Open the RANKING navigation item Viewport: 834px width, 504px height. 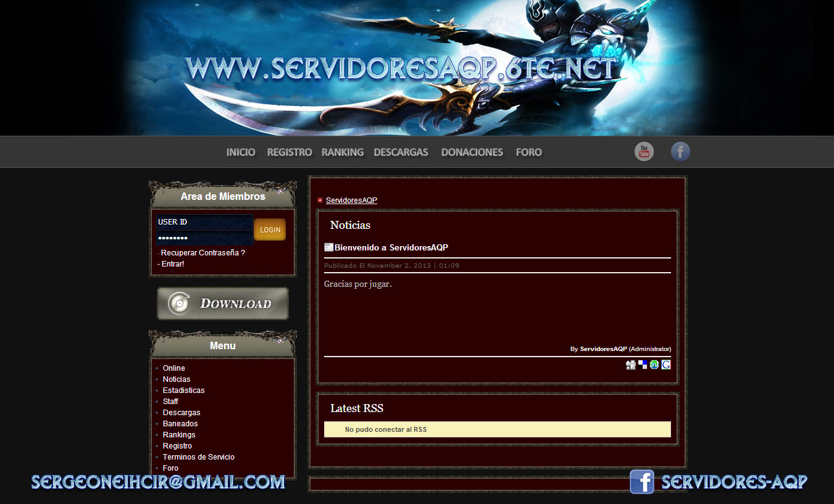343,152
